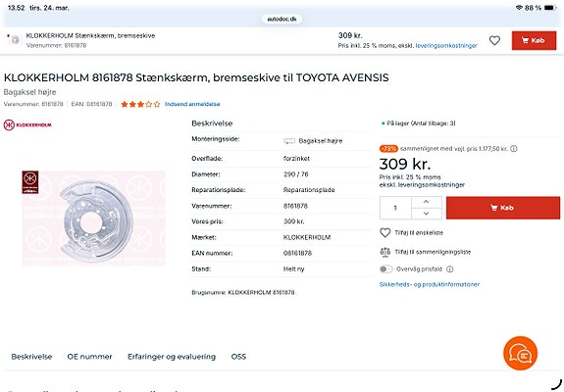The image size is (564, 392).
Task: Select the OSS tab
Action: tap(238, 357)
